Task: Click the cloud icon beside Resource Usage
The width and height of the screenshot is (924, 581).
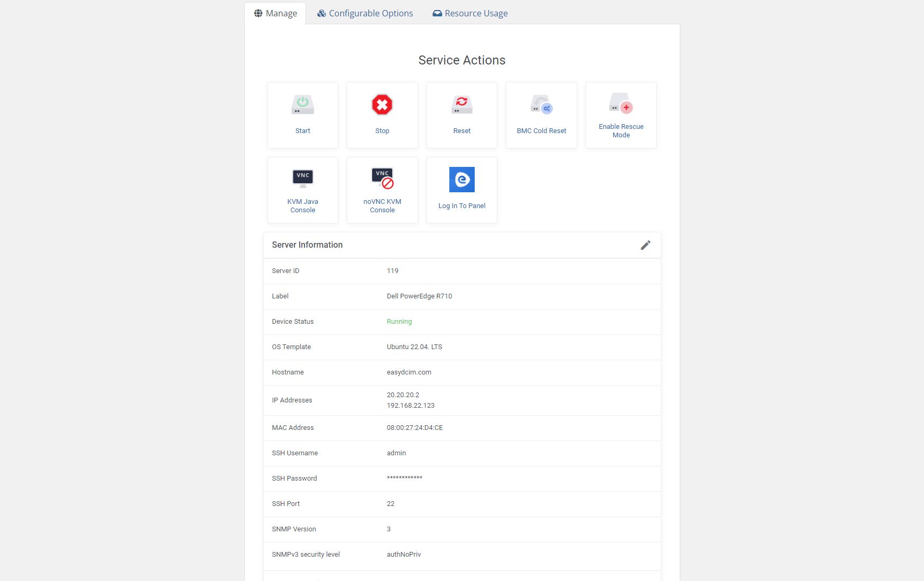Action: [x=437, y=13]
